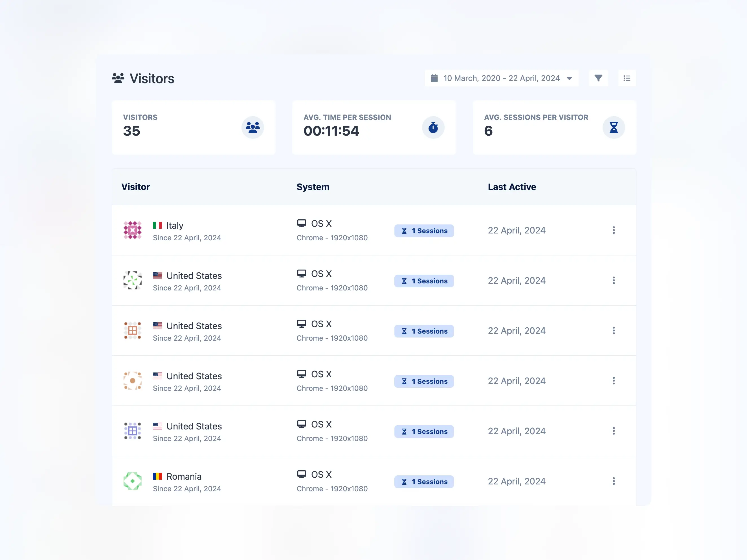Click the Visitors people icon in the header
Screen dimensions: 747x560
click(x=119, y=78)
